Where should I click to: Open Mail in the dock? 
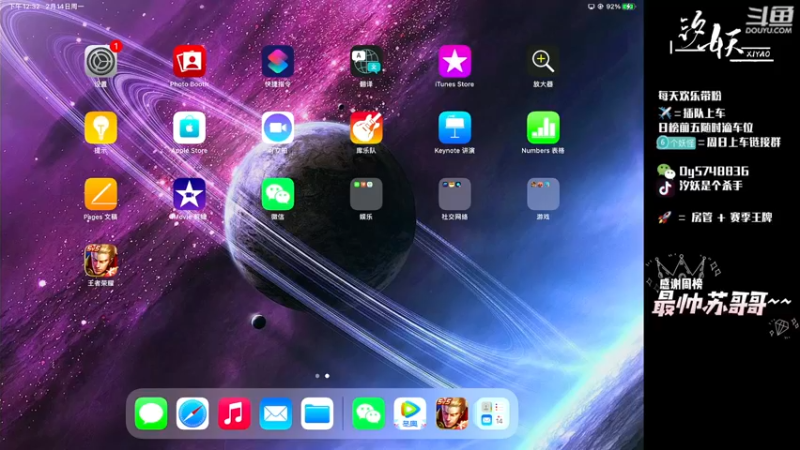tap(276, 413)
